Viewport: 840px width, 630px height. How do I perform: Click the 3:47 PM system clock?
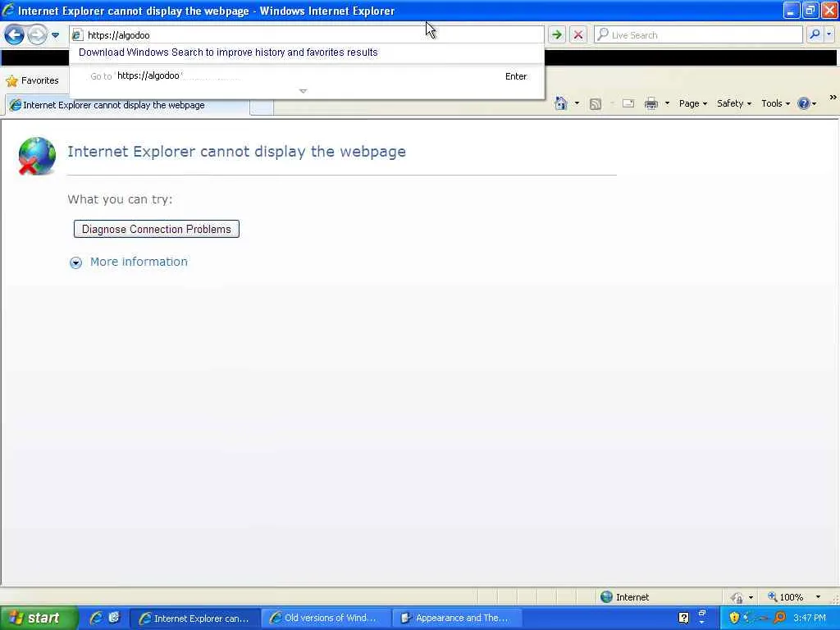point(810,619)
